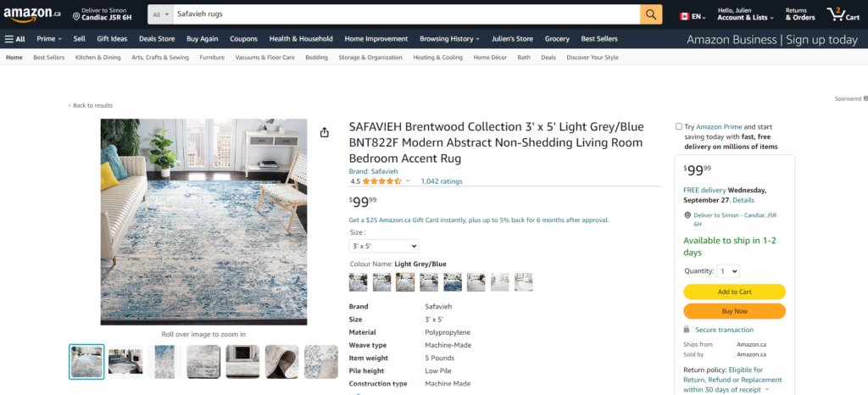This screenshot has width=868, height=395.
Task: Click the share icon beside product image
Action: pyautogui.click(x=325, y=132)
